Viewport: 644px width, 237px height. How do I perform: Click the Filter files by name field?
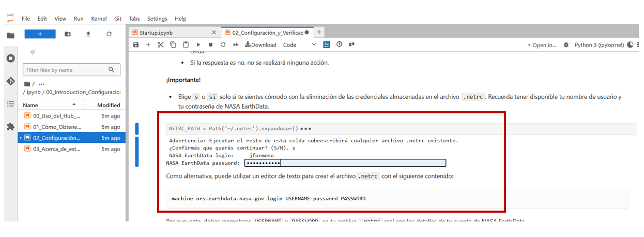point(71,70)
